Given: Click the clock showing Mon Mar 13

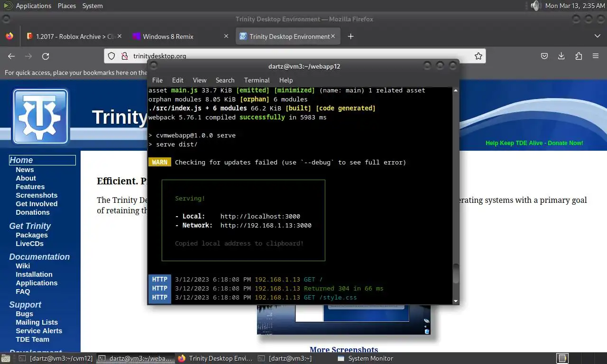Looking at the screenshot, I should pos(575,6).
